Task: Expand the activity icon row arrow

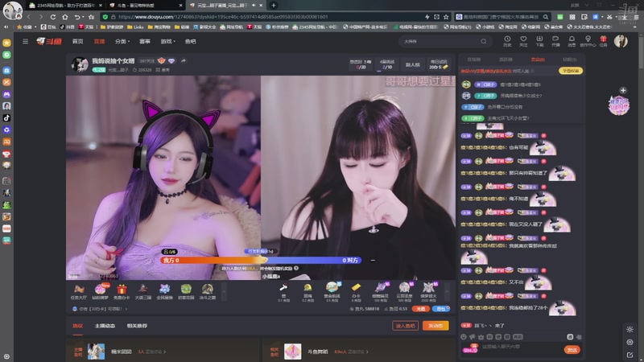Action: pos(224,292)
